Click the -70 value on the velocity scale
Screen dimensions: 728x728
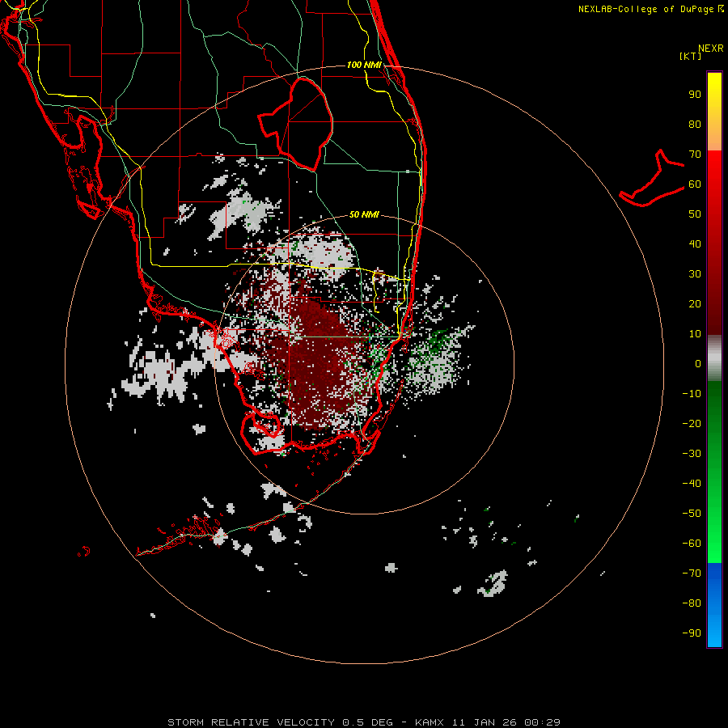click(x=692, y=574)
